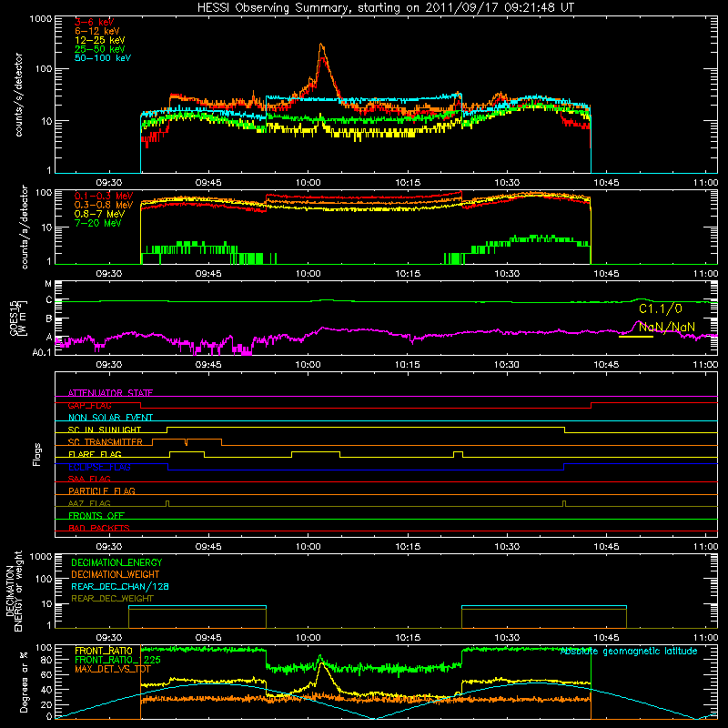Click the DECIMATION_ENERGY legend label
The width and height of the screenshot is (728, 728).
coord(116,562)
